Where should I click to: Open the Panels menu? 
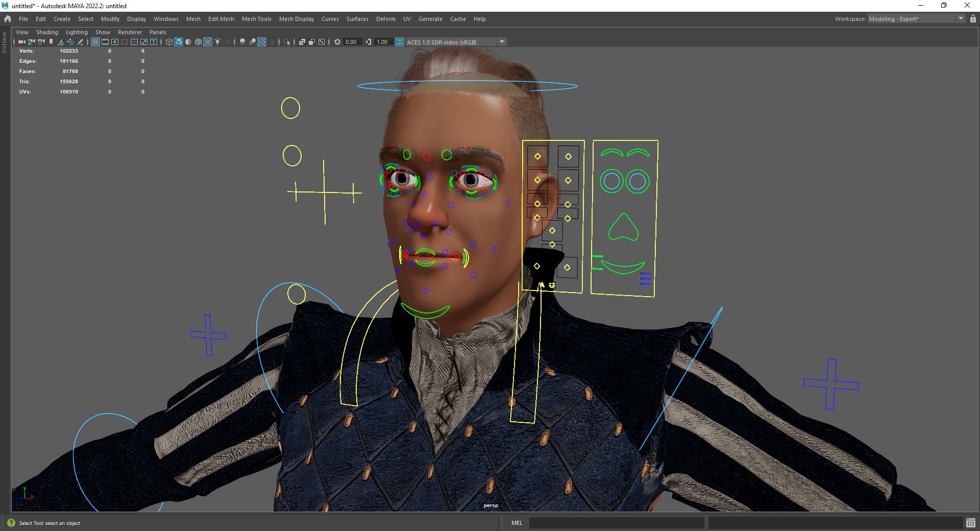[158, 32]
